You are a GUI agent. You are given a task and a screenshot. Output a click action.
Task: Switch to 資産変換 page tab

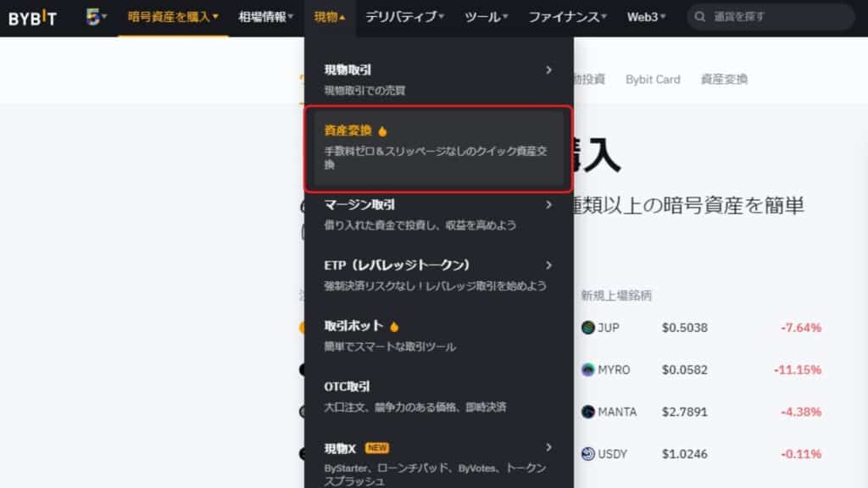coord(724,79)
